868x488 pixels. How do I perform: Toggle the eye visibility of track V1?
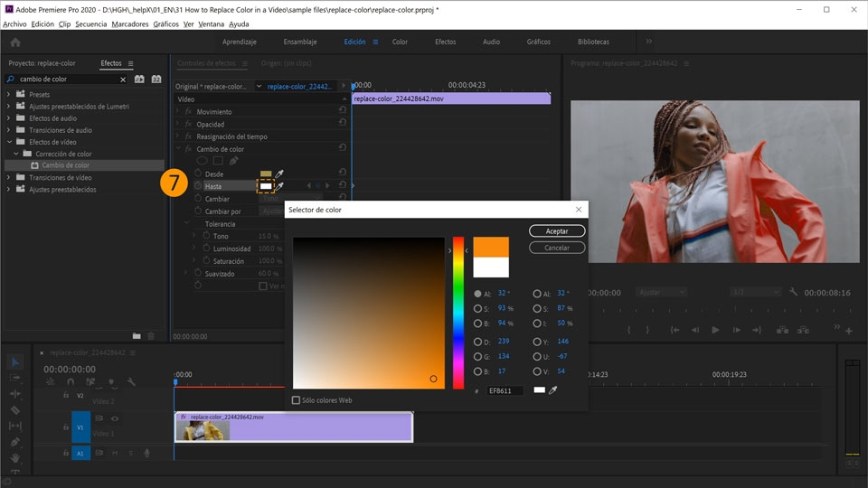coord(115,418)
